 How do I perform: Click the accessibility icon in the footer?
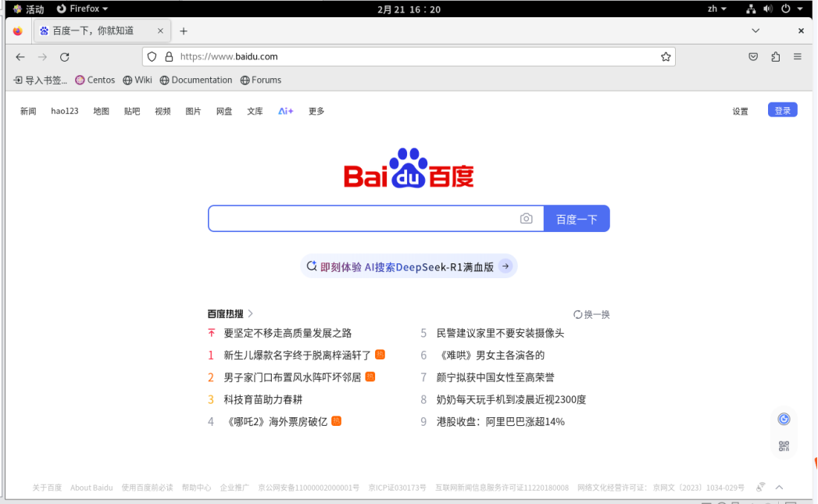[761, 487]
